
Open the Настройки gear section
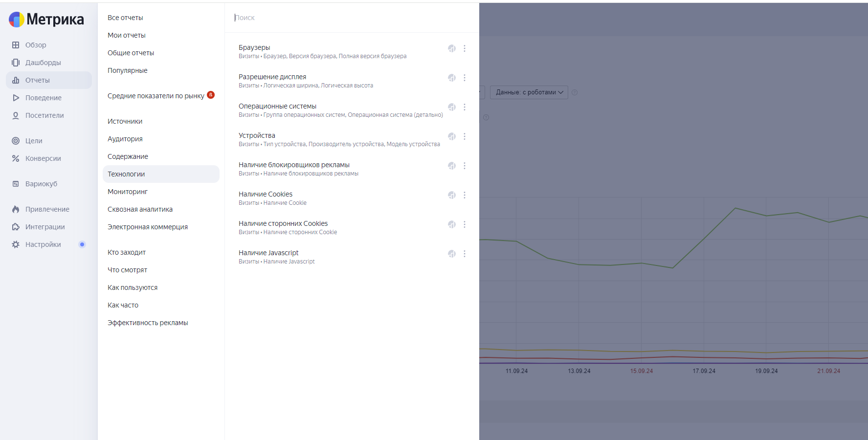[x=43, y=244]
